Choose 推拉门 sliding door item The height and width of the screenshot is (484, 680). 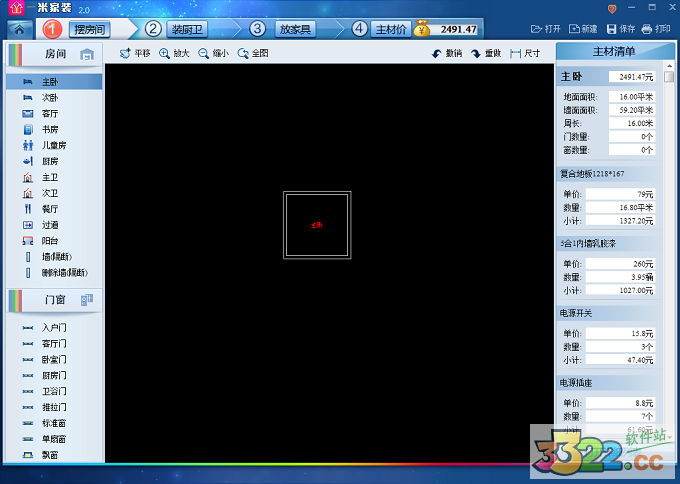pos(53,407)
